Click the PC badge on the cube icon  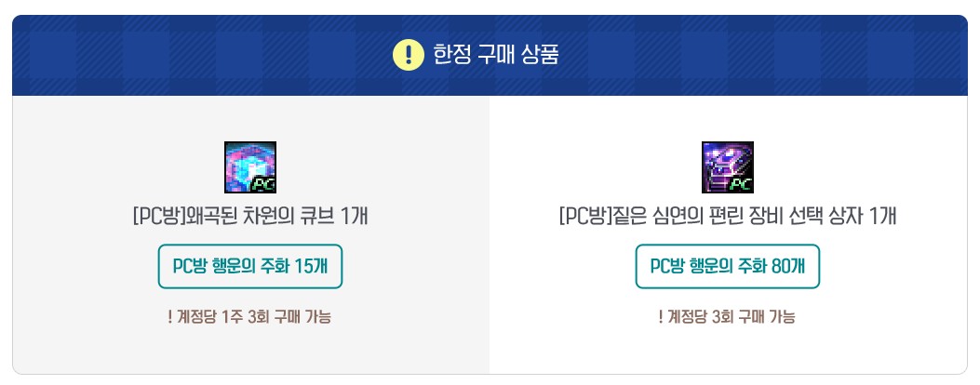pos(262,184)
